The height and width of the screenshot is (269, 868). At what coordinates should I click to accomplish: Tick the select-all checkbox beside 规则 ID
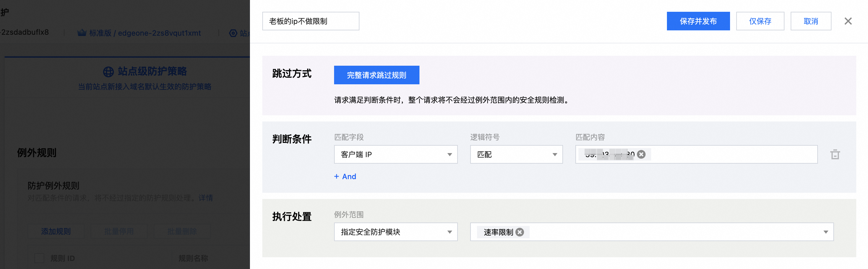point(39,258)
